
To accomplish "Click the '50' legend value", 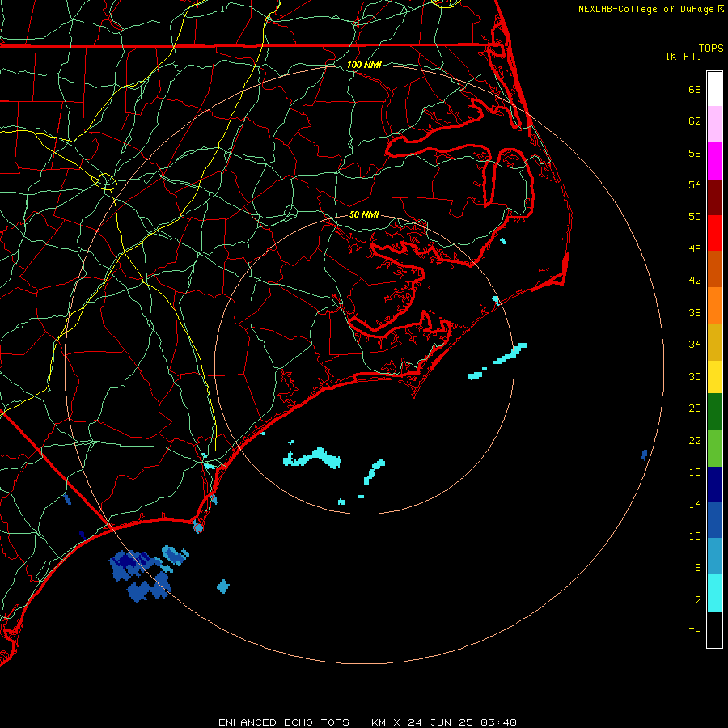I will click(695, 217).
